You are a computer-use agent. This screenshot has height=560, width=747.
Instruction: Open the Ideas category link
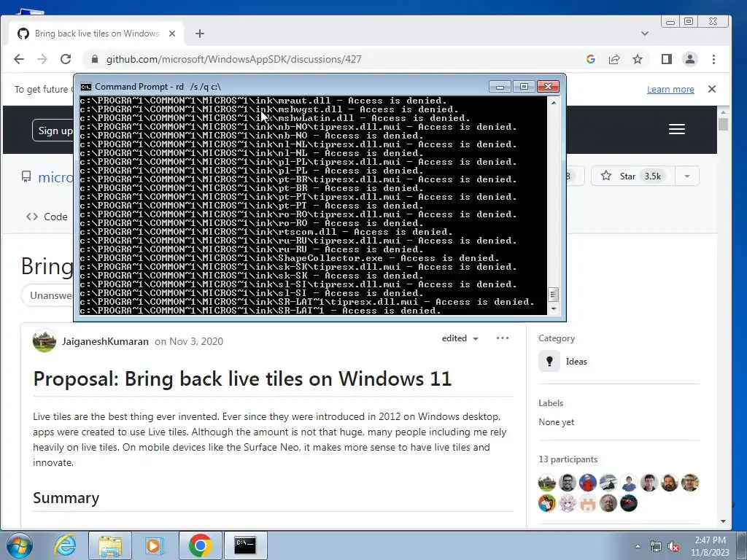[576, 362]
